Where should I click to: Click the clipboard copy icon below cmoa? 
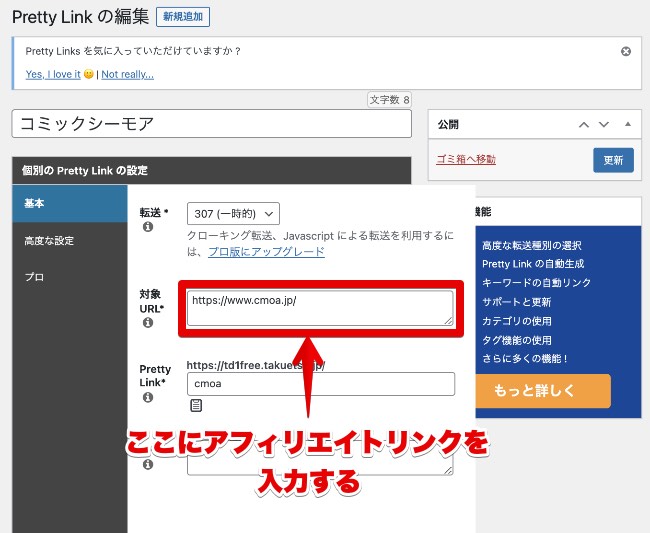coord(196,406)
